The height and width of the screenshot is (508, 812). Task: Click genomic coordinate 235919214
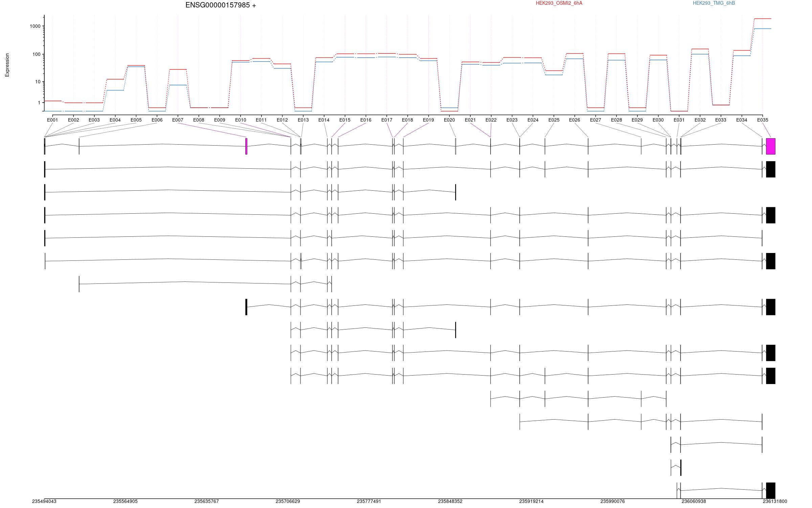click(532, 501)
